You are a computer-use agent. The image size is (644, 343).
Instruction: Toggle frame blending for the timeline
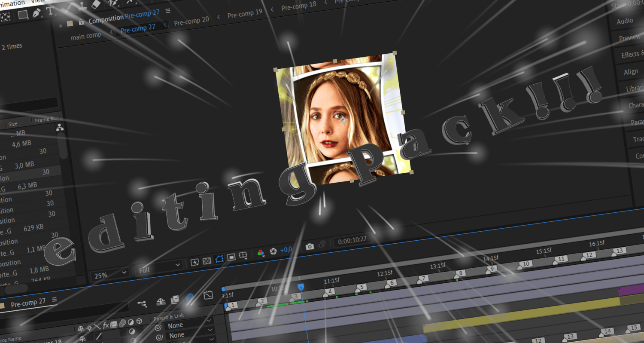point(175,300)
